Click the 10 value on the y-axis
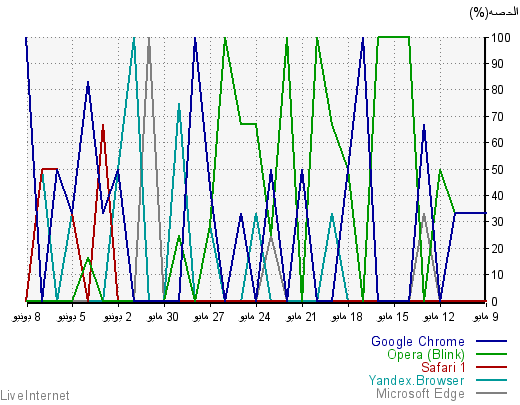This screenshot has height=405, width=520. (x=497, y=275)
